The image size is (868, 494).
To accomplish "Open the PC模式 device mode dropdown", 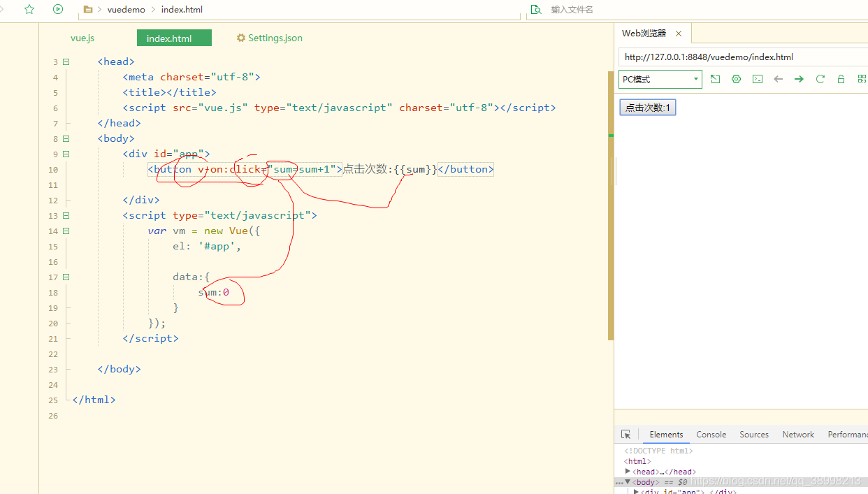I will tap(660, 80).
